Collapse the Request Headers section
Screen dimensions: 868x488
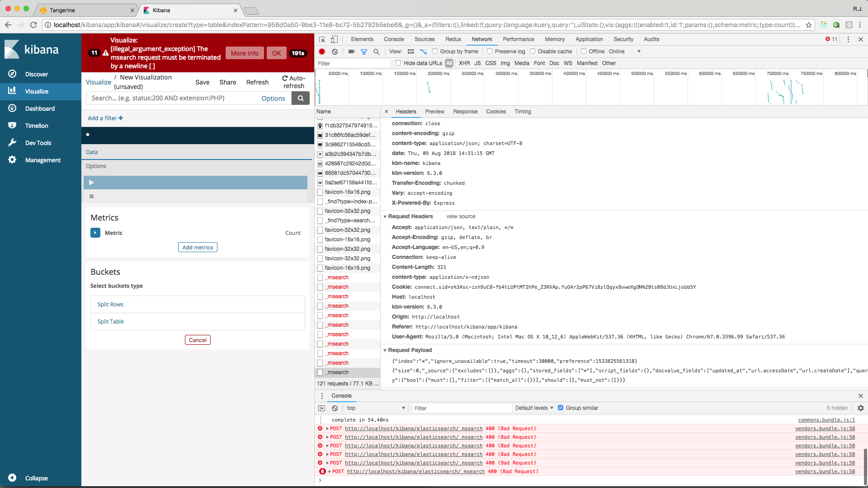[x=385, y=216]
